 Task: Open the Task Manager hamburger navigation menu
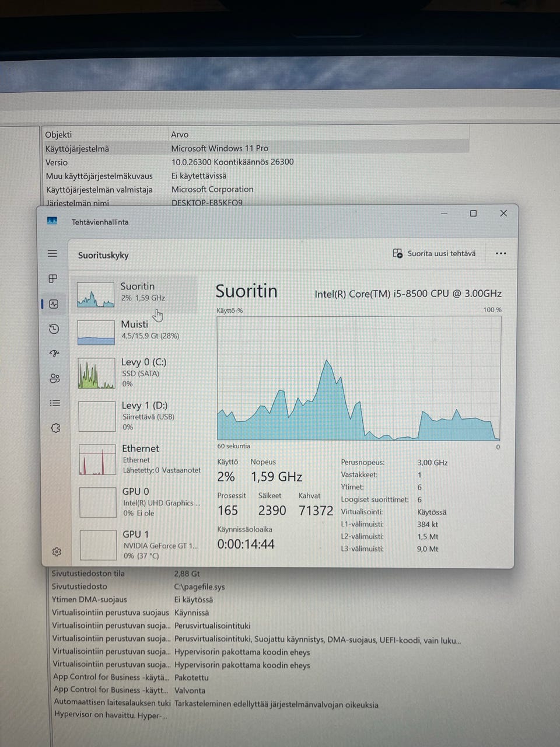[52, 253]
